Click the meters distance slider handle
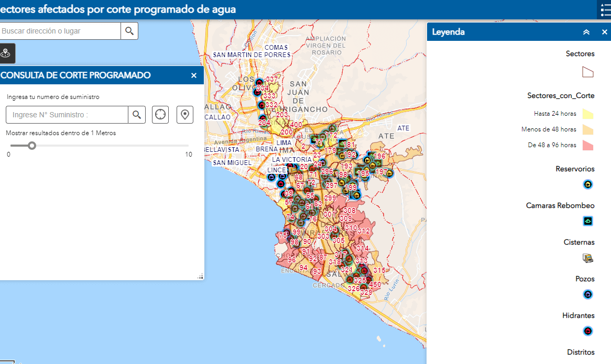Screen dimensions: 611x364 (32, 145)
